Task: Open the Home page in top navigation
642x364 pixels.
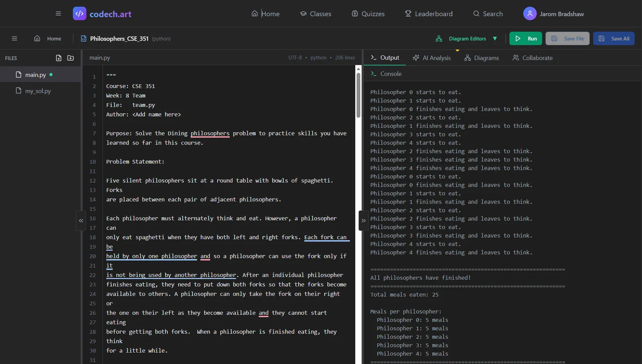Action: coord(266,14)
